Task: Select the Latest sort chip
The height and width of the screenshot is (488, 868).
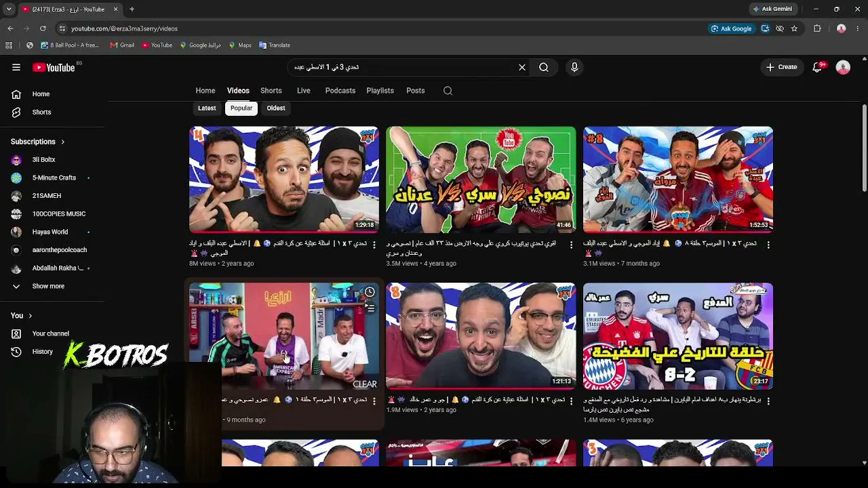Action: coord(207,108)
